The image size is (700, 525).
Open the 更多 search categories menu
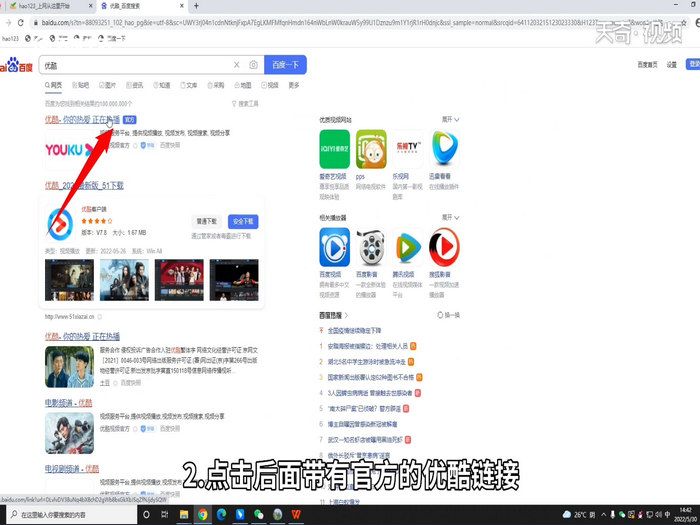click(294, 85)
